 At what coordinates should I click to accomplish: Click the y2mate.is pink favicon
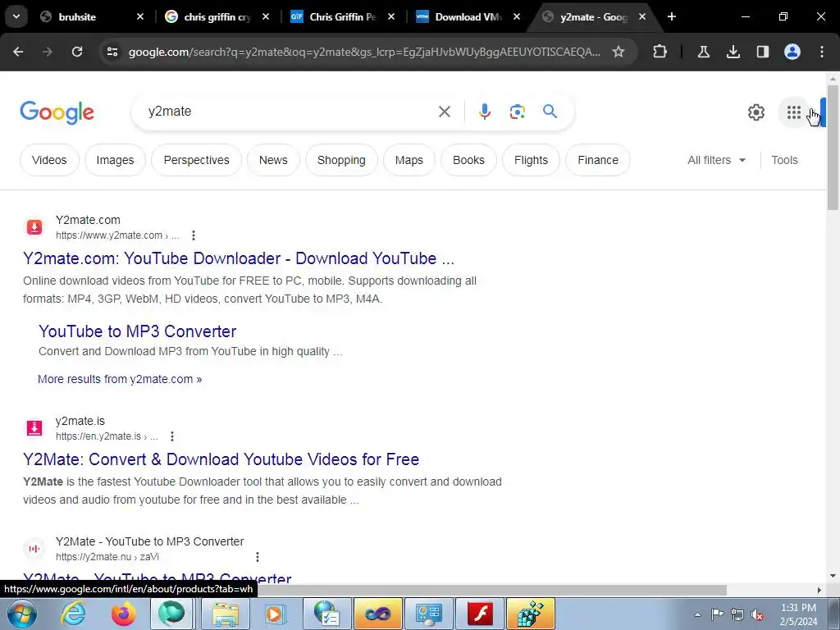[x=34, y=428]
